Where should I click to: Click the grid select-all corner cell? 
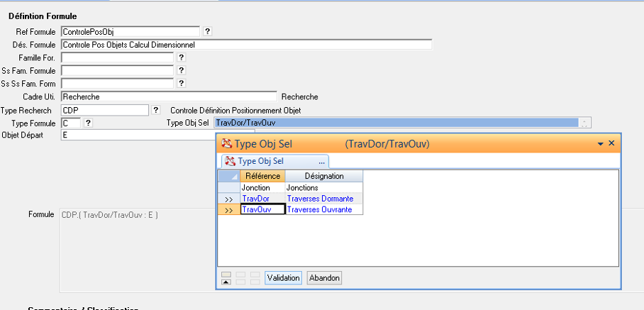[x=228, y=176]
